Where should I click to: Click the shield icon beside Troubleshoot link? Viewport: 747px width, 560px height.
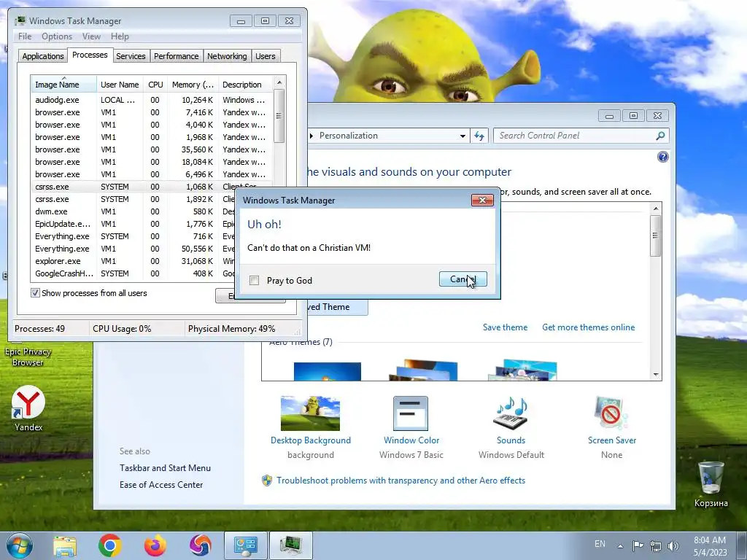pyautogui.click(x=267, y=481)
